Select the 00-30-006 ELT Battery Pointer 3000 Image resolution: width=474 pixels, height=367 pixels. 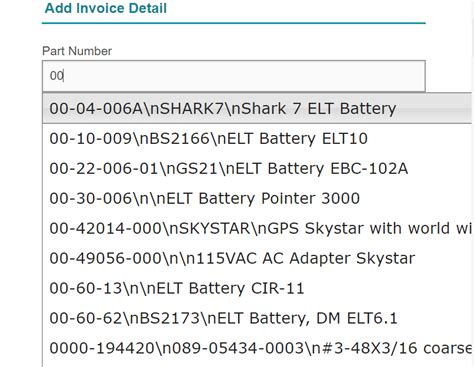tap(258, 198)
